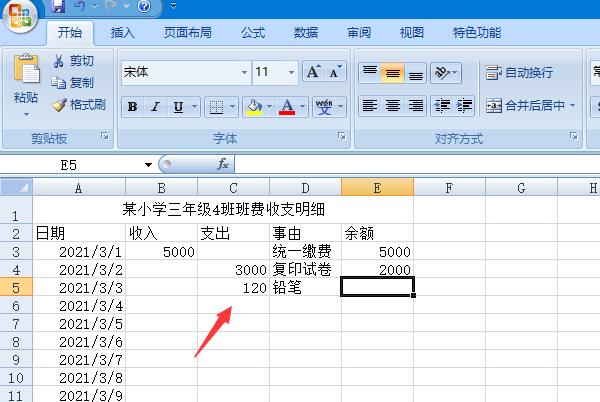Center text horizontally
The image size is (600, 402).
click(393, 105)
